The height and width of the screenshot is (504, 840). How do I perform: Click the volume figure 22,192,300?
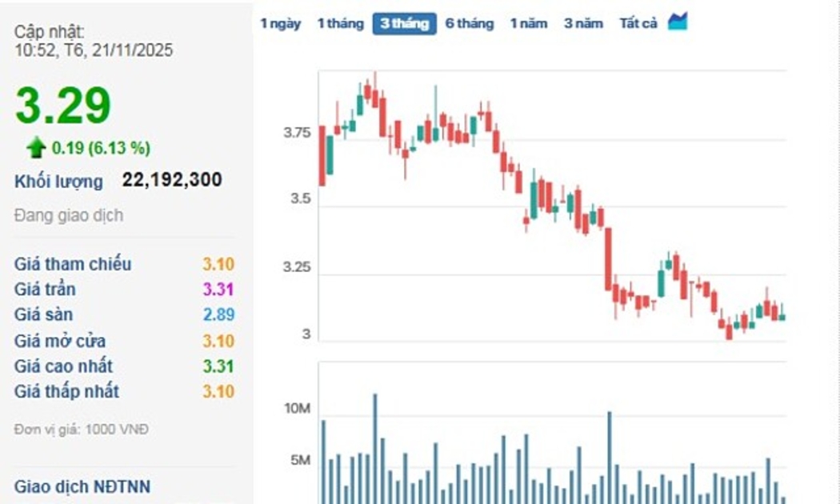click(x=172, y=180)
